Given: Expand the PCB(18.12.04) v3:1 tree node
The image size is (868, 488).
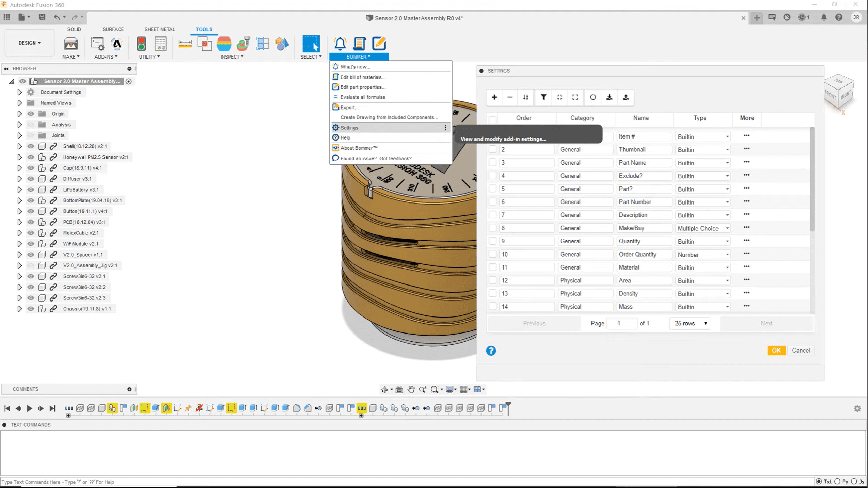Looking at the screenshot, I should click(x=19, y=222).
